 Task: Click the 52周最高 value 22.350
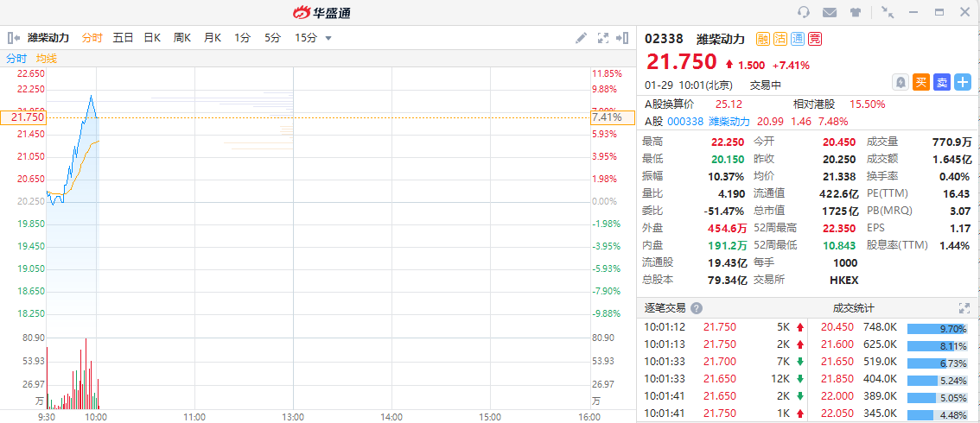(839, 229)
